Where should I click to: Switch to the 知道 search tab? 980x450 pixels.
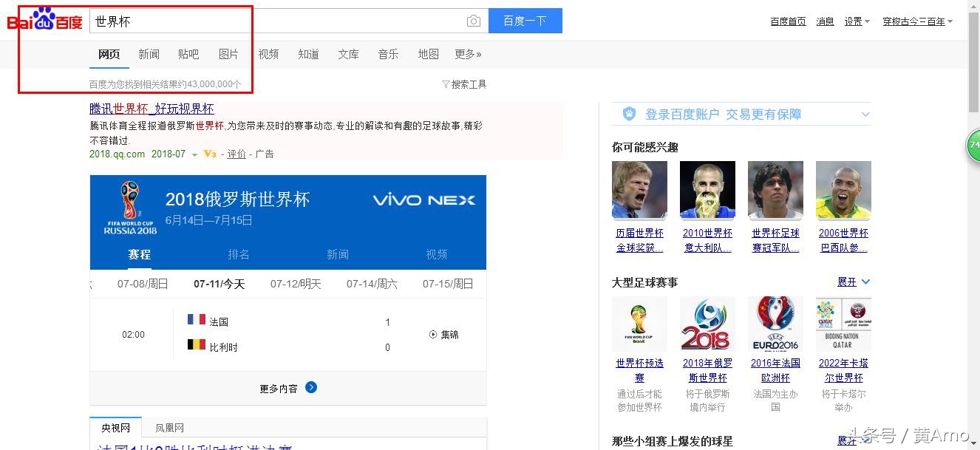[309, 54]
